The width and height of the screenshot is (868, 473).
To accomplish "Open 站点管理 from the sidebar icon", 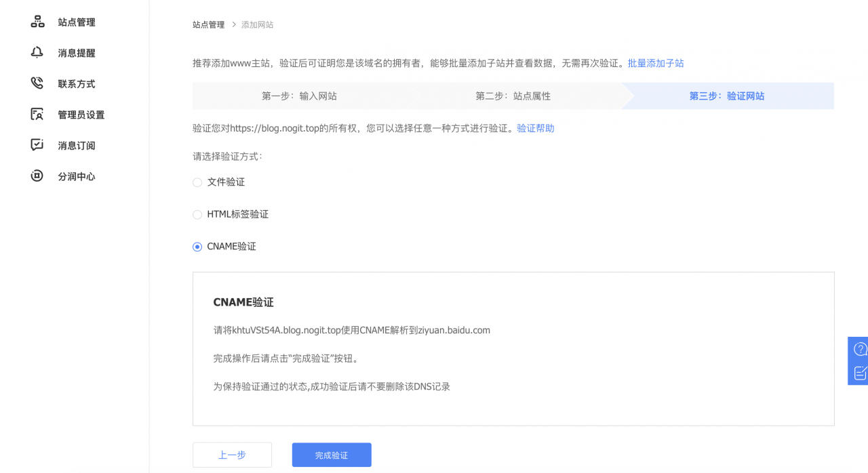I will [x=76, y=22].
